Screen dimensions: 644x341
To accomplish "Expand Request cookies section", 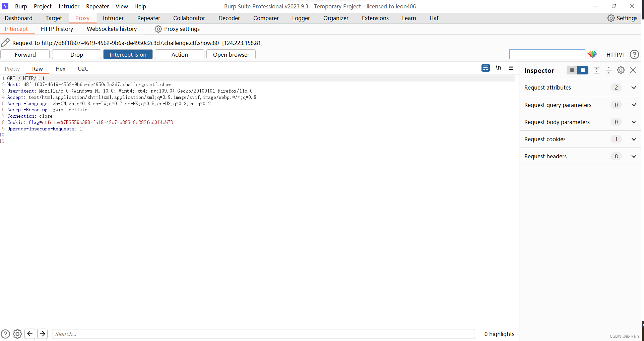I will (x=634, y=139).
